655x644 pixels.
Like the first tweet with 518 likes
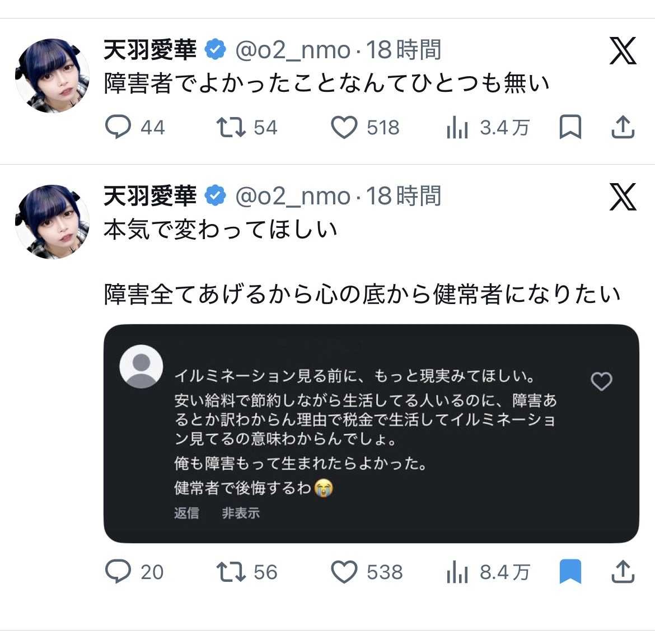pos(344,127)
